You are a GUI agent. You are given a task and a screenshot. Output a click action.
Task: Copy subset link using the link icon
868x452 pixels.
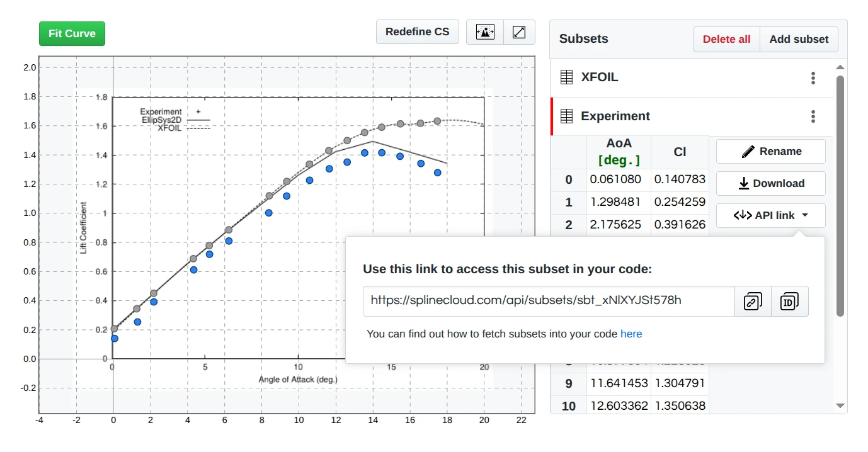point(752,301)
